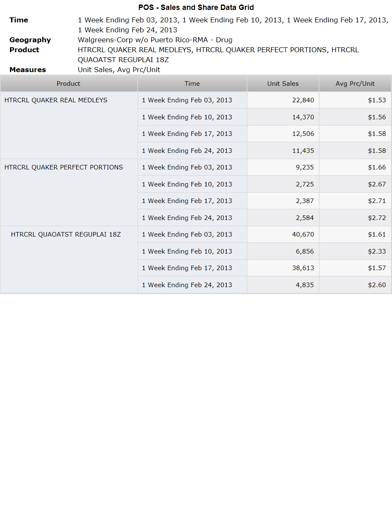Click the Avg Prc/Unit column header
Viewport: 392px width, 532px height.
[355, 84]
